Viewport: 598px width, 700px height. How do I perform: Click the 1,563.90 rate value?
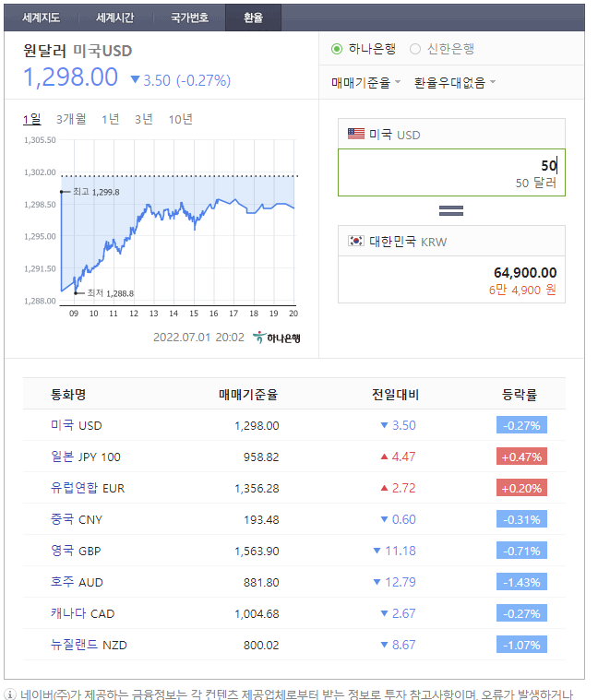tap(257, 551)
